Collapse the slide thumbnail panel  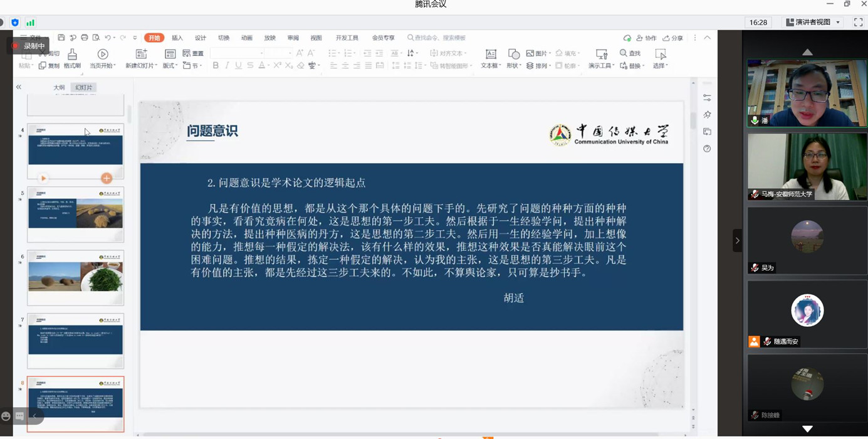coord(19,87)
